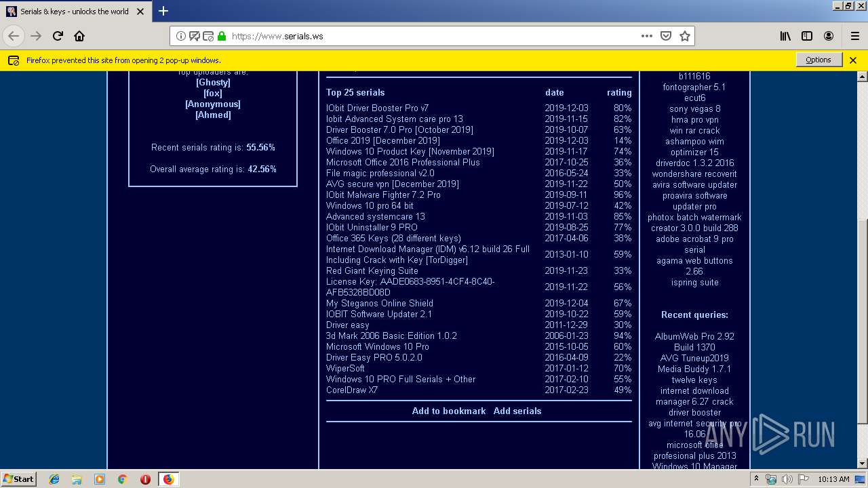Toggle sidebar view icon
The width and height of the screenshot is (868, 488).
807,36
